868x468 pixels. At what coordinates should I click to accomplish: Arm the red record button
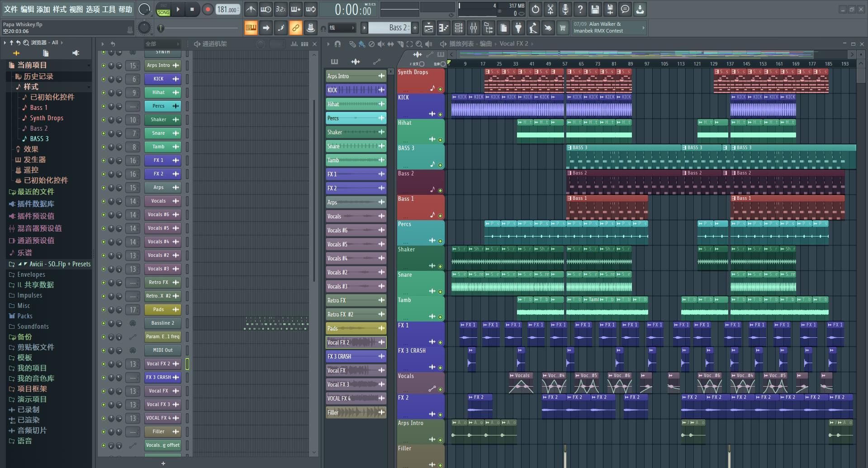(208, 9)
